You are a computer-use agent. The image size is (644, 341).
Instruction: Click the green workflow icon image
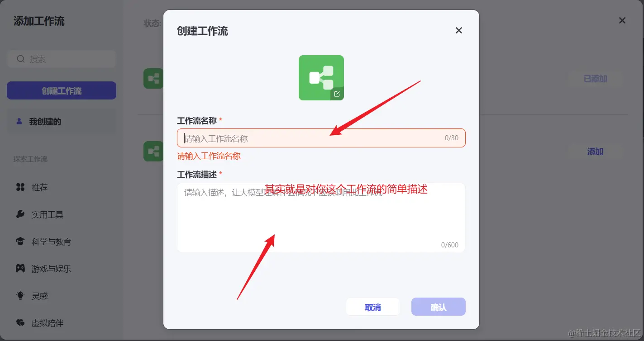[x=321, y=78]
